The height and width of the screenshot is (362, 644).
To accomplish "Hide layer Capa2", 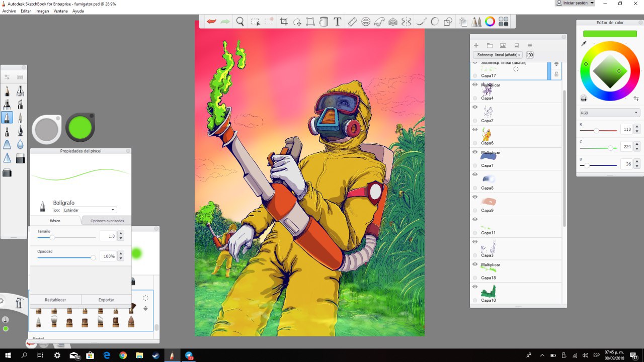I will coord(475,107).
